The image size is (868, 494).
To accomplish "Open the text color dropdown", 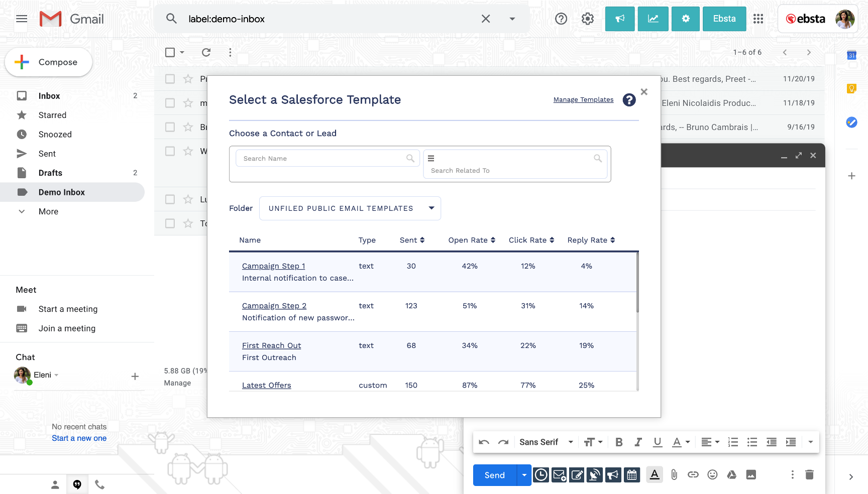I will (x=681, y=442).
